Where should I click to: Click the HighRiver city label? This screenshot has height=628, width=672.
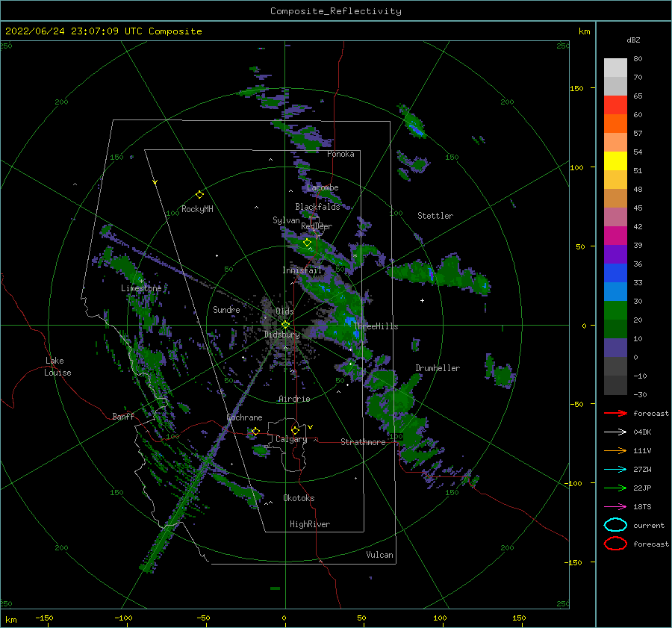point(310,524)
